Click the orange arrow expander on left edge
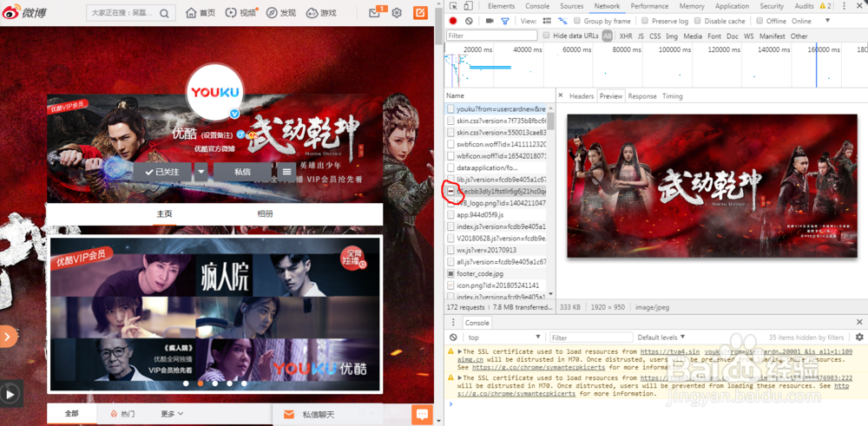 [8, 336]
